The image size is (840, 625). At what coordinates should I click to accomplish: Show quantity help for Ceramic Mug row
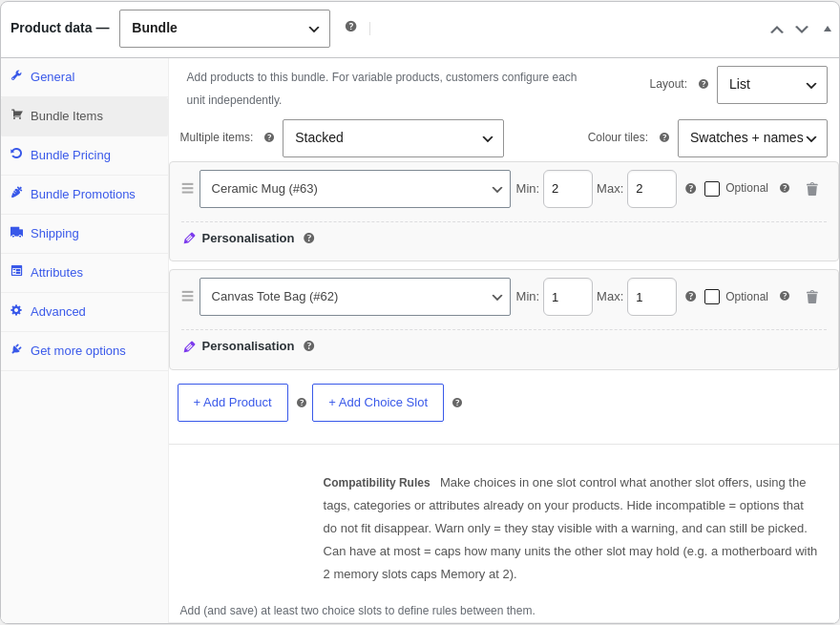coord(690,189)
